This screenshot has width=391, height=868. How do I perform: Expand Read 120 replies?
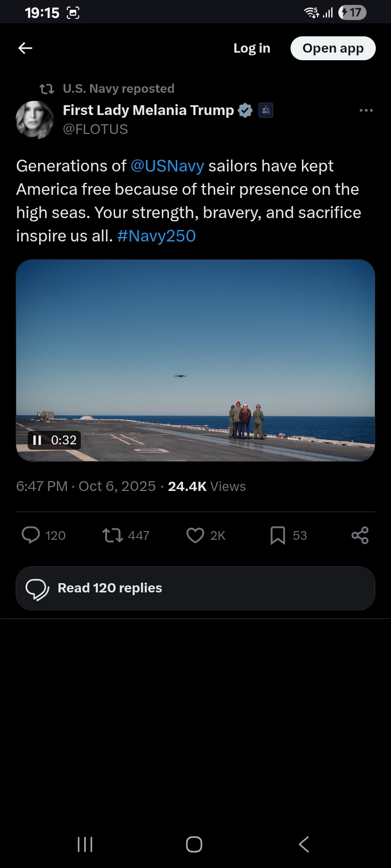pyautogui.click(x=195, y=588)
